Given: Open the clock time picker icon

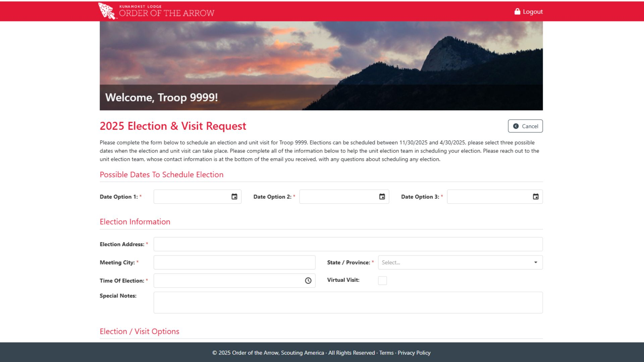Looking at the screenshot, I should [x=308, y=281].
